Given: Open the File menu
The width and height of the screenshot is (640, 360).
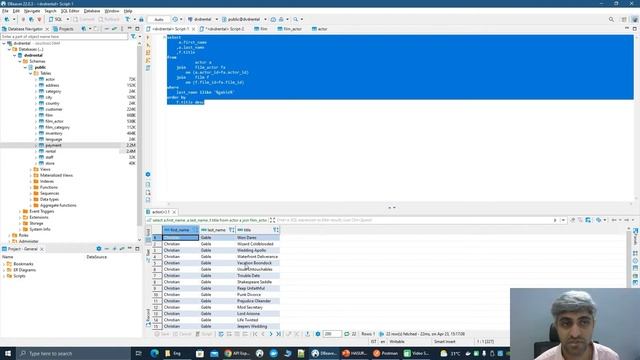Looking at the screenshot, I should [x=5, y=11].
